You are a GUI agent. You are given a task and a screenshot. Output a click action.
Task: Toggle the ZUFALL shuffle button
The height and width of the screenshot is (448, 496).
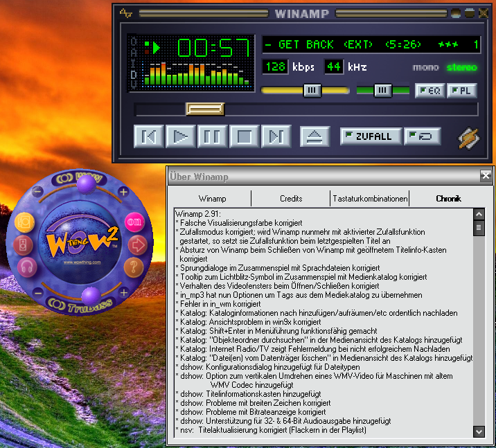tap(371, 136)
